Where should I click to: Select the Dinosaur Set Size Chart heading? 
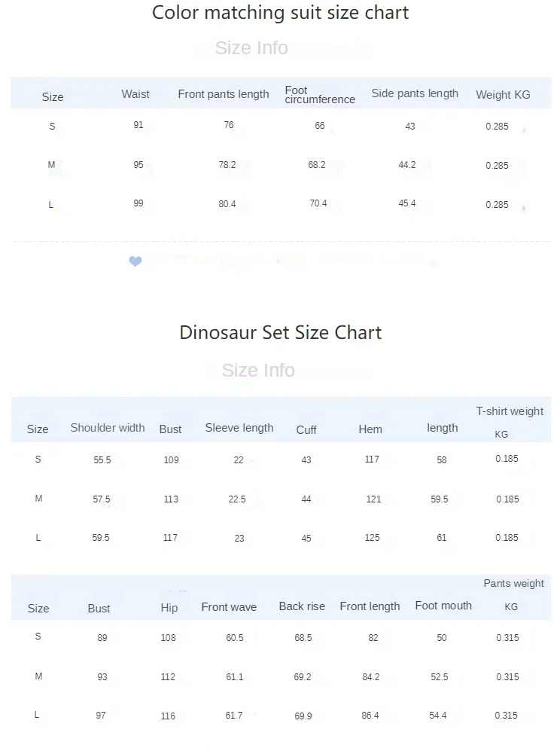281,332
